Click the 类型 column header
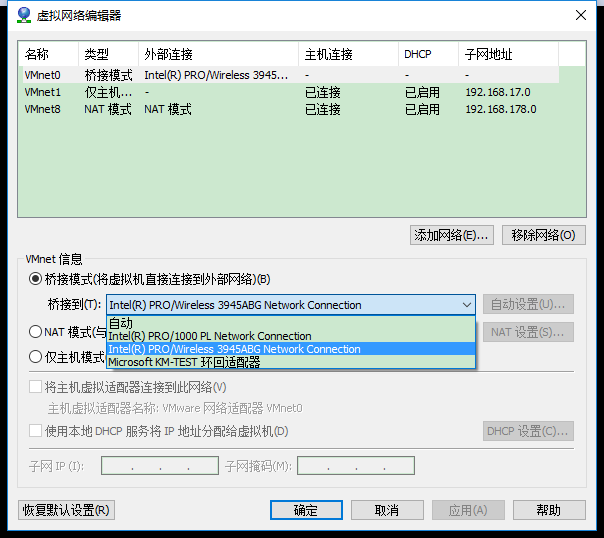Image resolution: width=604 pixels, height=538 pixels. [108, 54]
